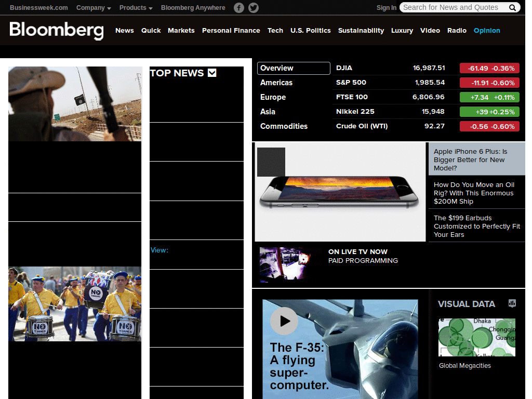Open the Tech section
This screenshot has height=399, width=532.
[275, 31]
